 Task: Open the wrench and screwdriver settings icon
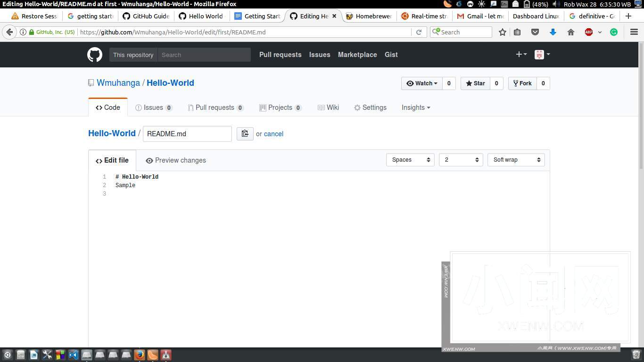(47, 355)
